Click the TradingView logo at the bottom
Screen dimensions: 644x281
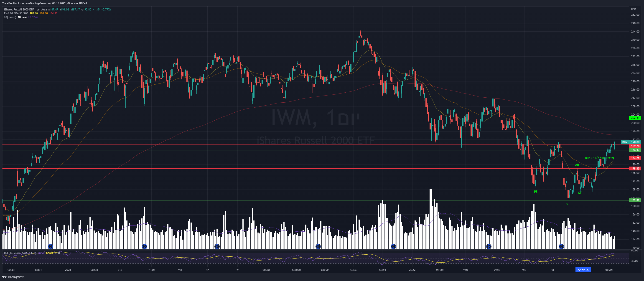coord(13,277)
